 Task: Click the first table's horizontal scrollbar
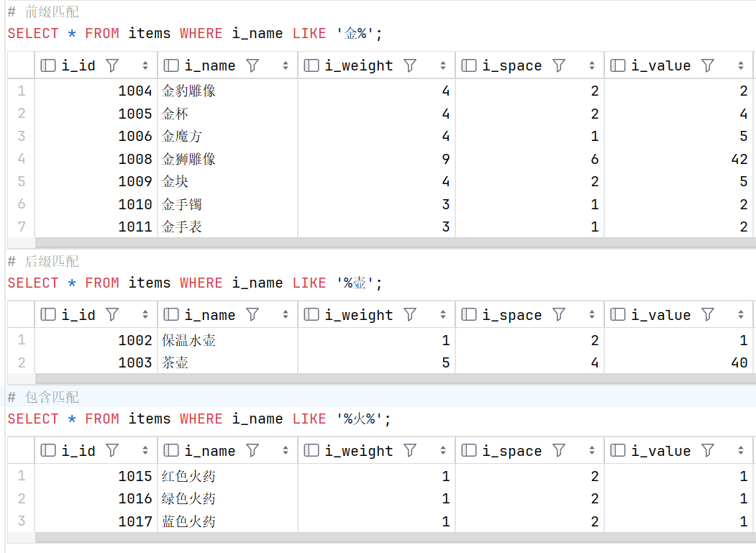click(x=394, y=242)
